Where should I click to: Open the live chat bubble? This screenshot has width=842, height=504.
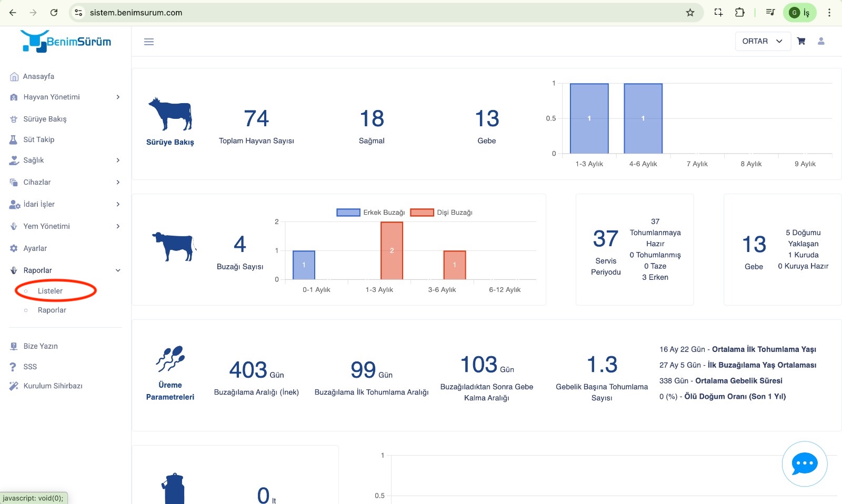point(805,463)
